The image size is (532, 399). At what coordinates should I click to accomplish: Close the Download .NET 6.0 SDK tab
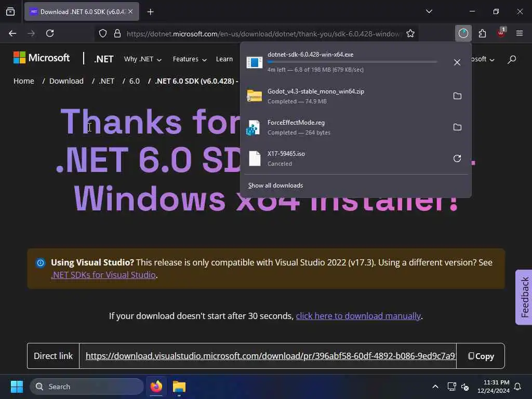130,11
